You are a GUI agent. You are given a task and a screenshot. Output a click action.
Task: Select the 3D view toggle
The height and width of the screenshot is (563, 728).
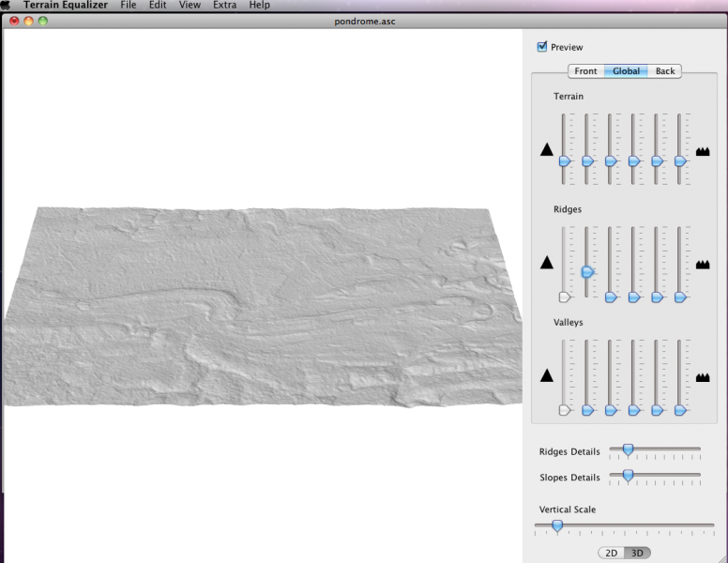pos(637,553)
